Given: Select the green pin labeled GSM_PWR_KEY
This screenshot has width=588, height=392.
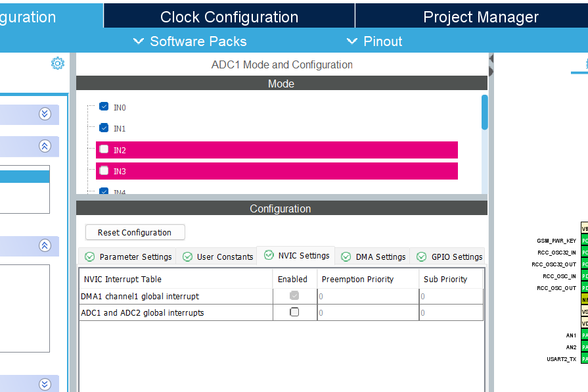Looking at the screenshot, I should 584,241.
